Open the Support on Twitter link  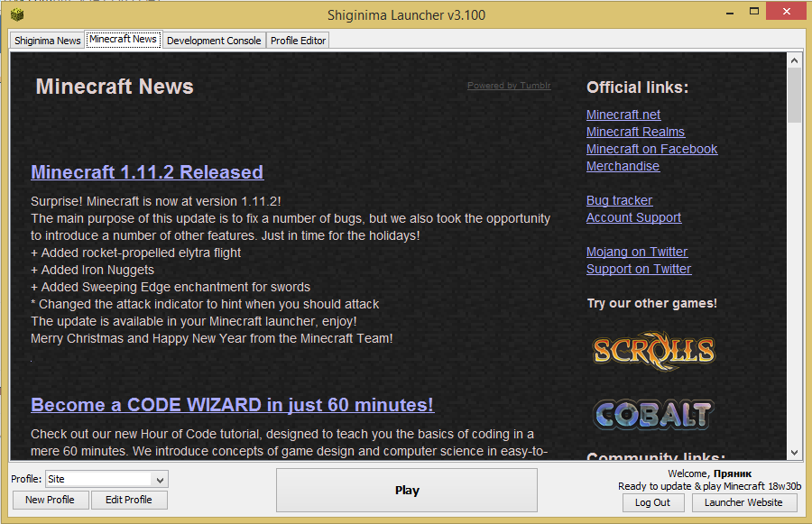pyautogui.click(x=639, y=269)
